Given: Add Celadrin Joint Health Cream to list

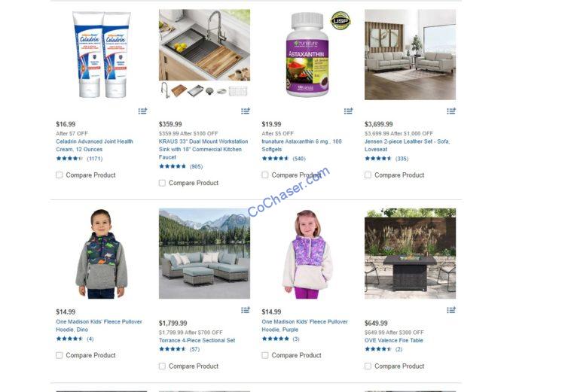Looking at the screenshot, I should [x=142, y=111].
